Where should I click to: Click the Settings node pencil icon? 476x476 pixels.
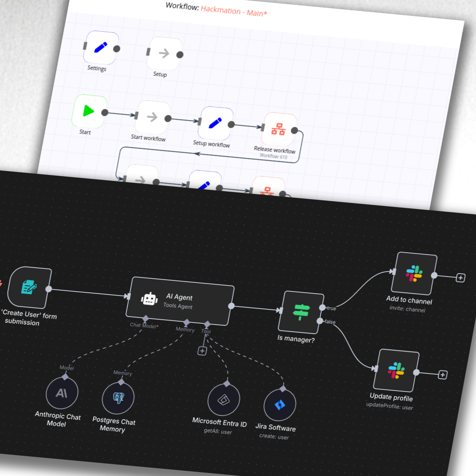click(x=101, y=48)
